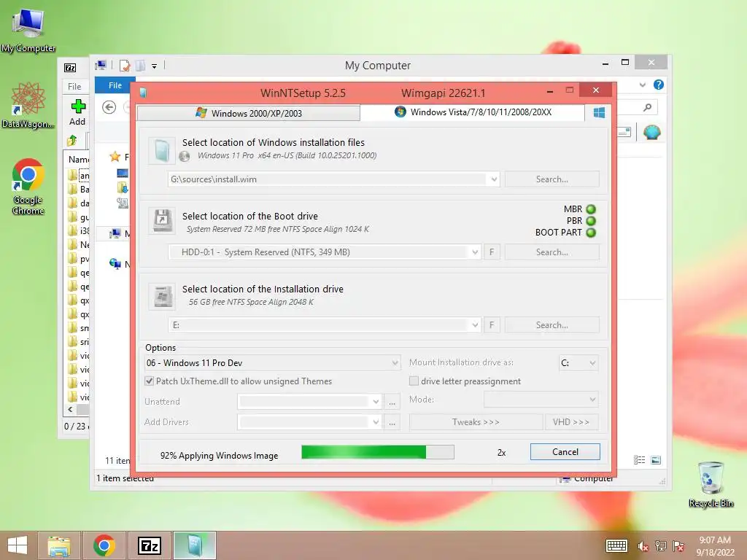
Task: Expand the Mode dropdown
Action: point(592,400)
